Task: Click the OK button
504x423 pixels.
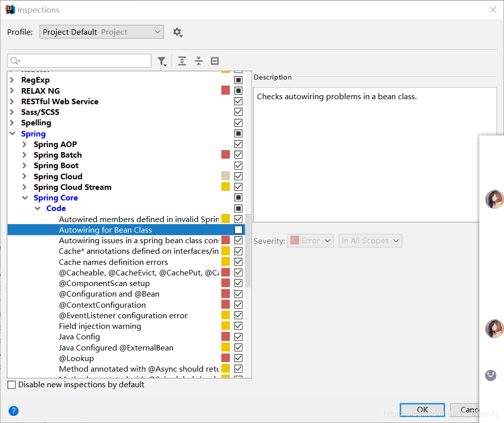Action: [423, 409]
